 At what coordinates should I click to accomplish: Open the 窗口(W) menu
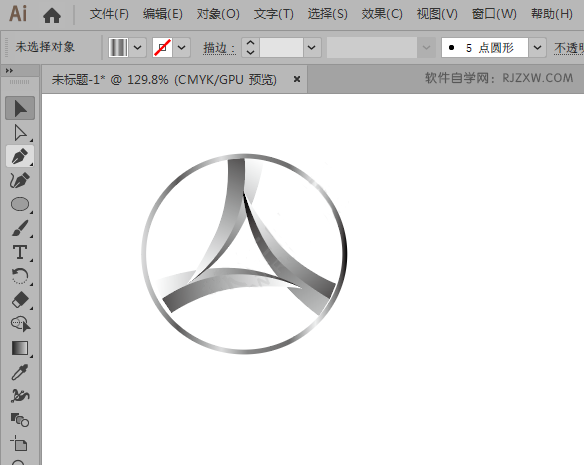tap(494, 14)
